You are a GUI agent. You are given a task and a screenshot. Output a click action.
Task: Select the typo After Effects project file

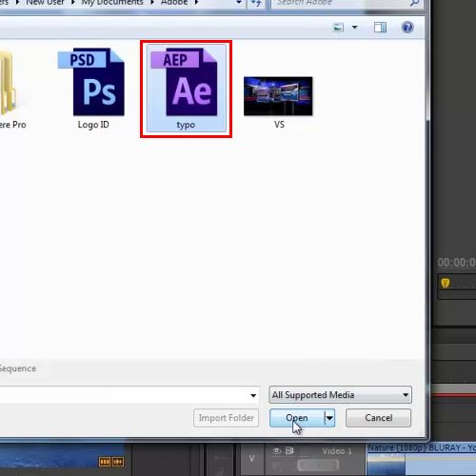pos(187,88)
